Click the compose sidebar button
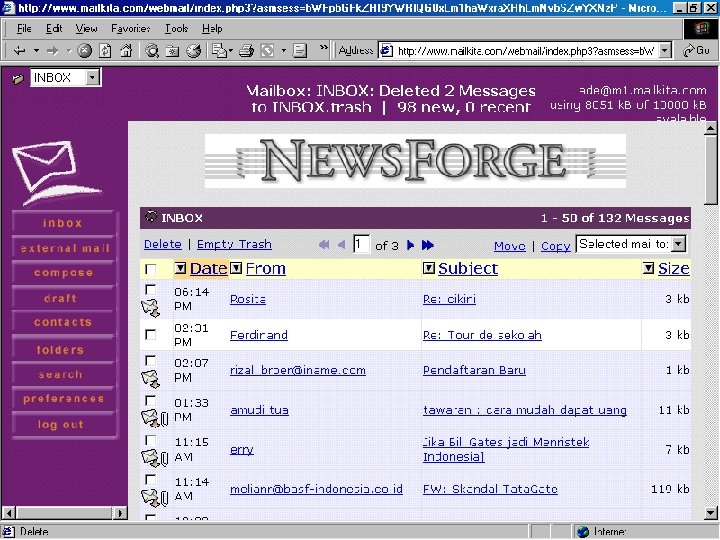The image size is (720, 540). coord(63,273)
